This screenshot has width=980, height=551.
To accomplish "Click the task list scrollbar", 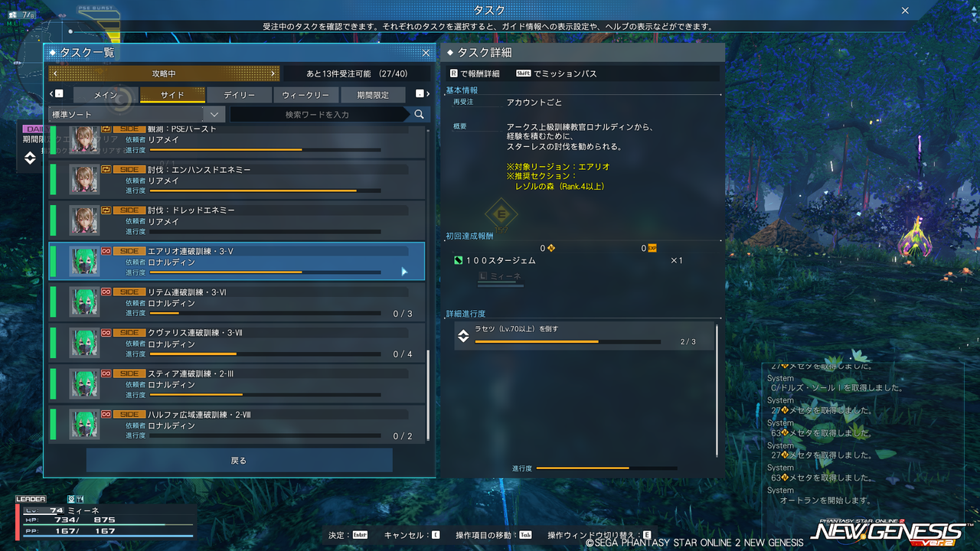I will coord(428,396).
